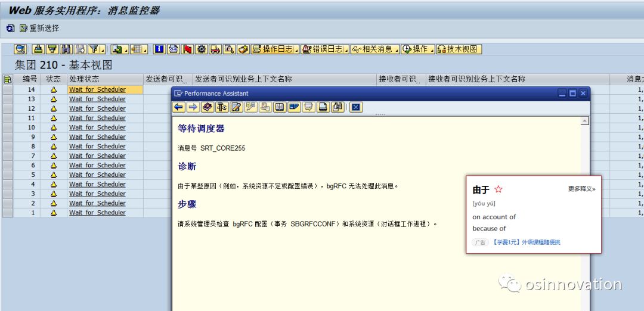Click the select-all icon at table top-left corner
The image size is (644, 311).
pyautogui.click(x=7, y=80)
